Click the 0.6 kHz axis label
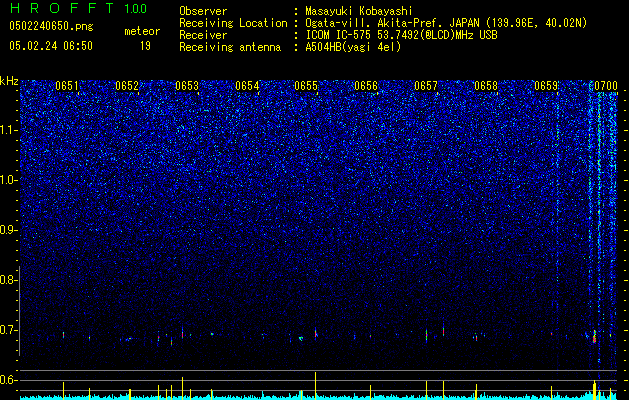This screenshot has width=629, height=400. [8, 380]
